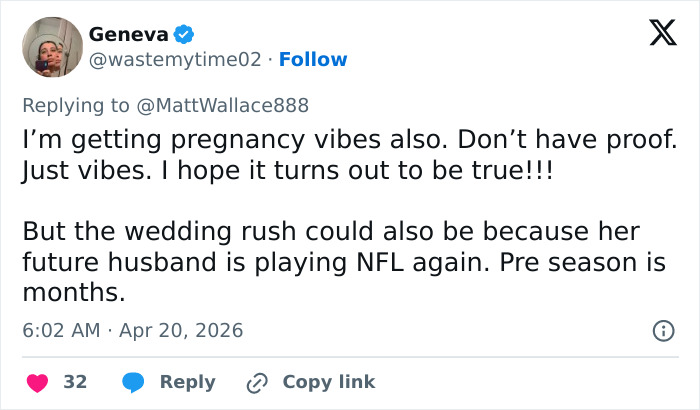Screen dimensions: 700x410
Task: Click the chain link icon
Action: pyautogui.click(x=258, y=382)
